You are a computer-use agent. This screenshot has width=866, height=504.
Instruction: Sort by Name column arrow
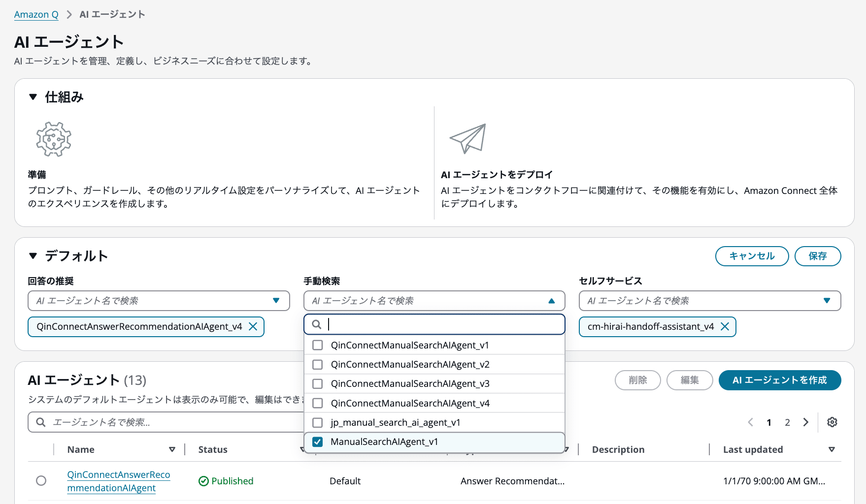[172, 449]
